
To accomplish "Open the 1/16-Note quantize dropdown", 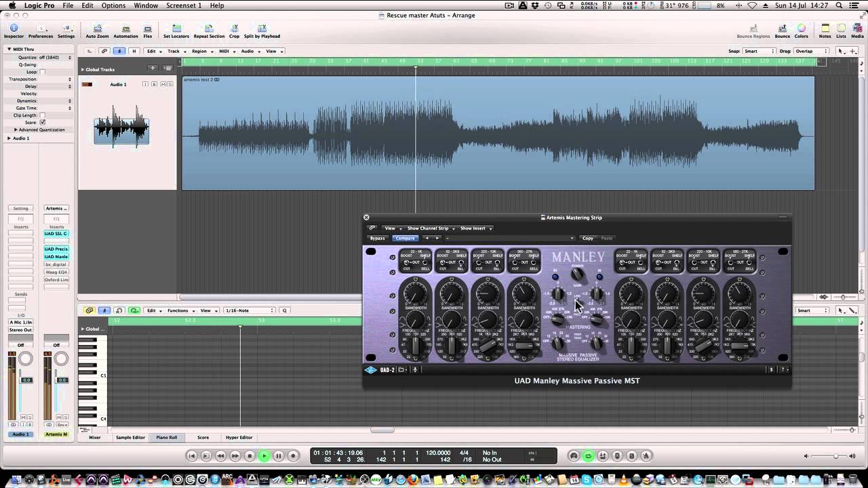I will 249,310.
